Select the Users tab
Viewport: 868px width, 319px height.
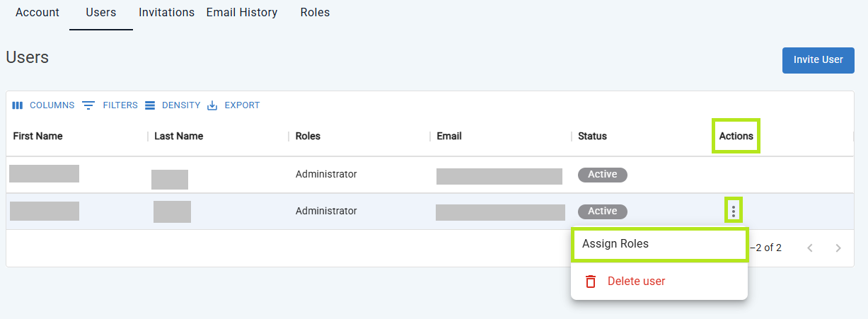point(100,13)
